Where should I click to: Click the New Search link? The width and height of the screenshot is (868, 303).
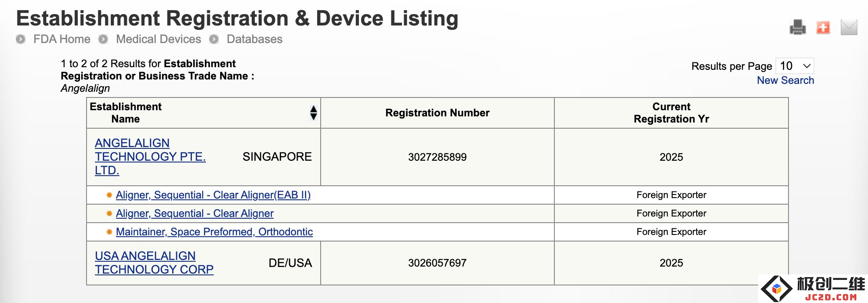(785, 80)
